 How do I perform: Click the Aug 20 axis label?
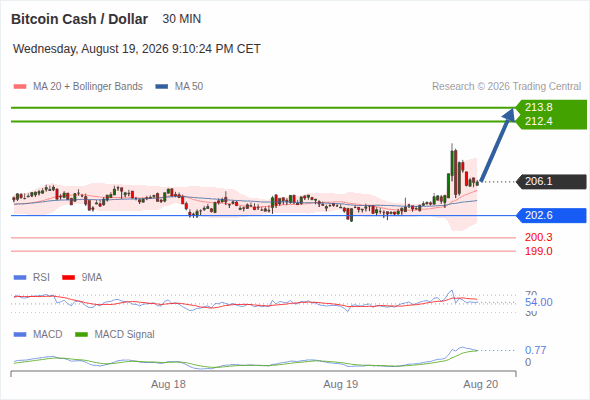[481, 384]
